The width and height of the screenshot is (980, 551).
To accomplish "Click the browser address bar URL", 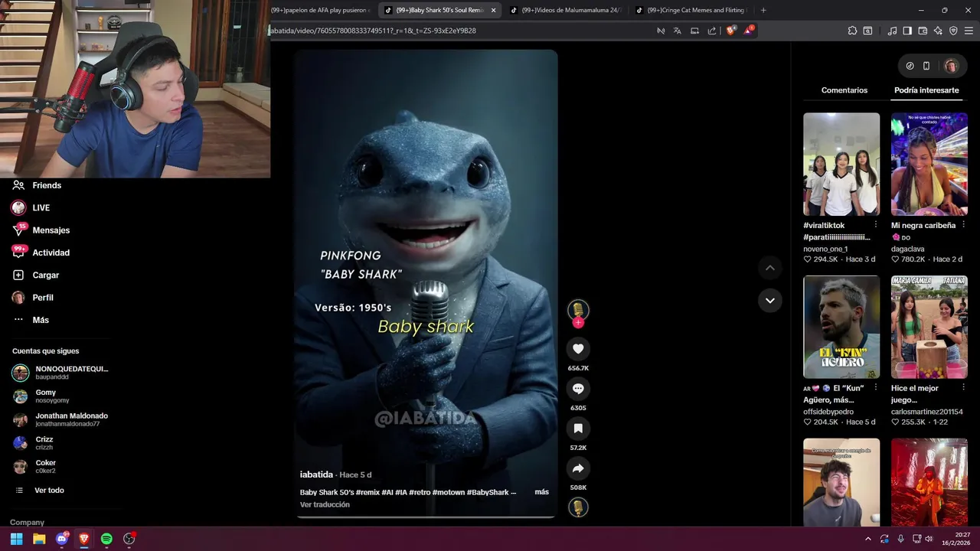I will point(372,31).
